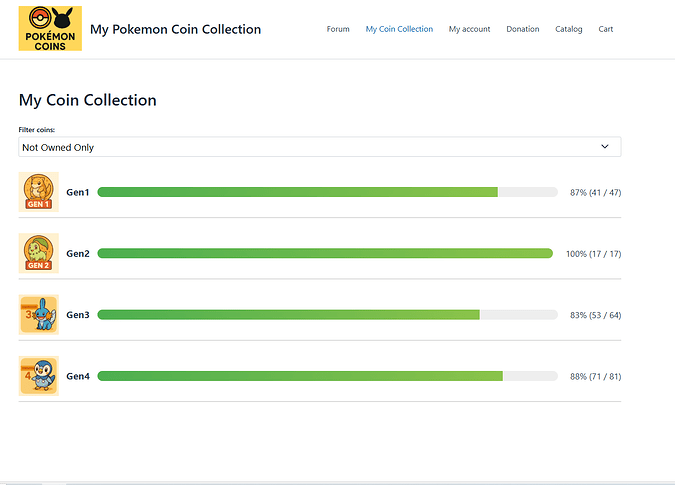The width and height of the screenshot is (675, 485).
Task: Click the "83% (53 / 64)" text
Action: (x=595, y=315)
